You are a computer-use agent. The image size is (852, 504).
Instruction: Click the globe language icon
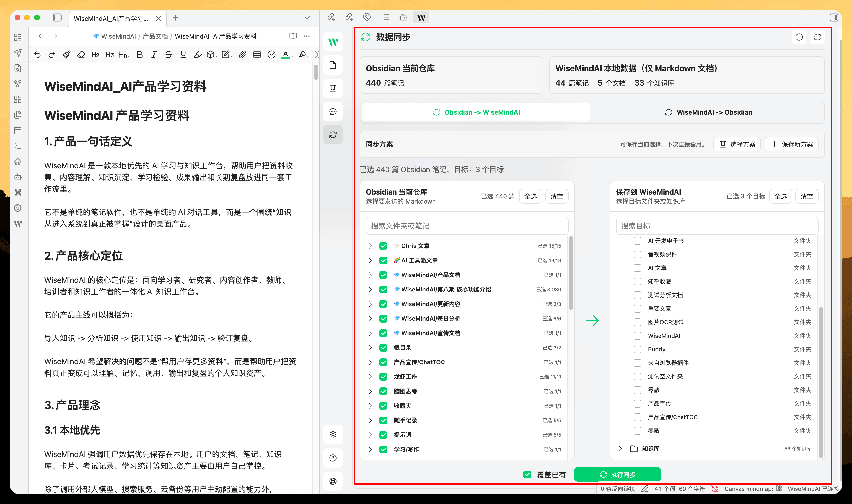[333, 481]
